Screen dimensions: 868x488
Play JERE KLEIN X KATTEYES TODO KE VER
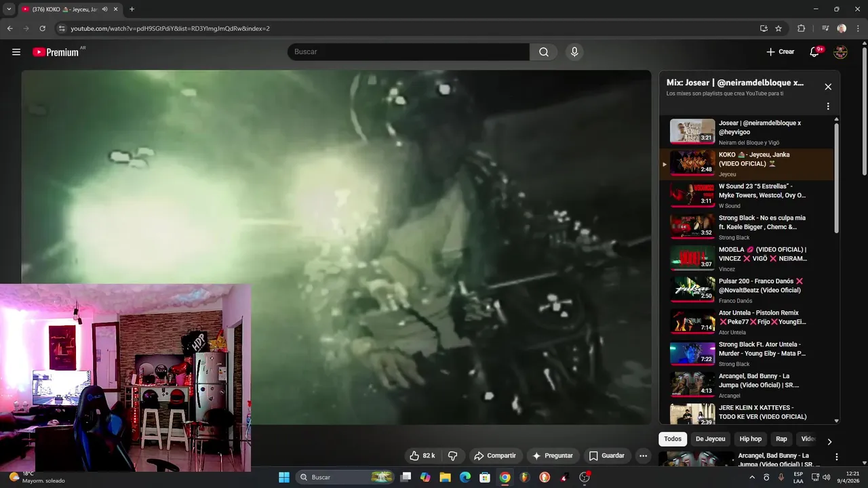tap(746, 413)
